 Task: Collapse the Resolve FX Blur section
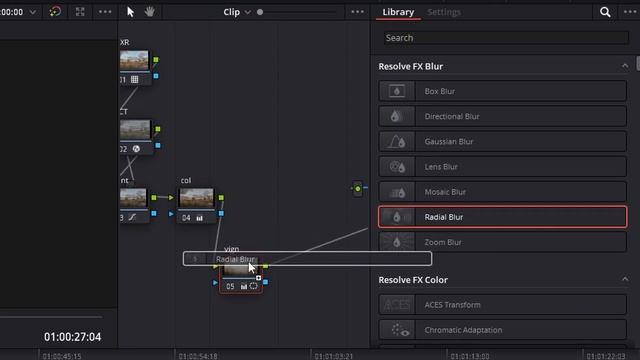click(625, 66)
